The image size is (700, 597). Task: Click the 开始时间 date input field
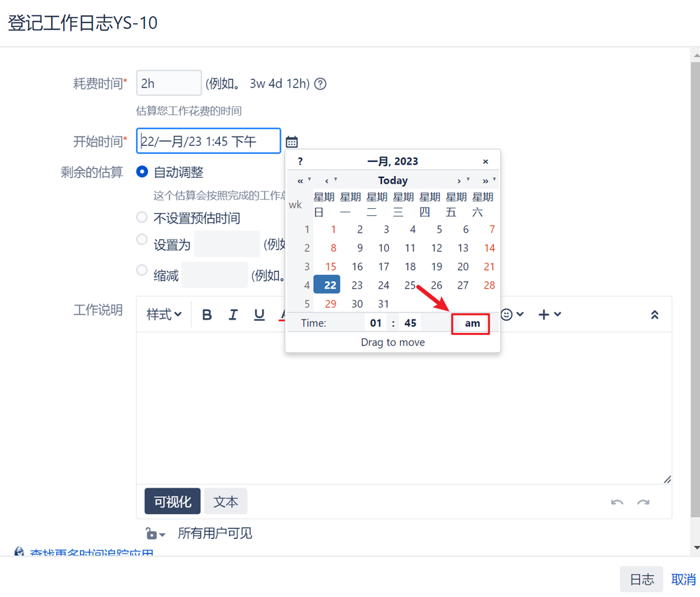209,141
